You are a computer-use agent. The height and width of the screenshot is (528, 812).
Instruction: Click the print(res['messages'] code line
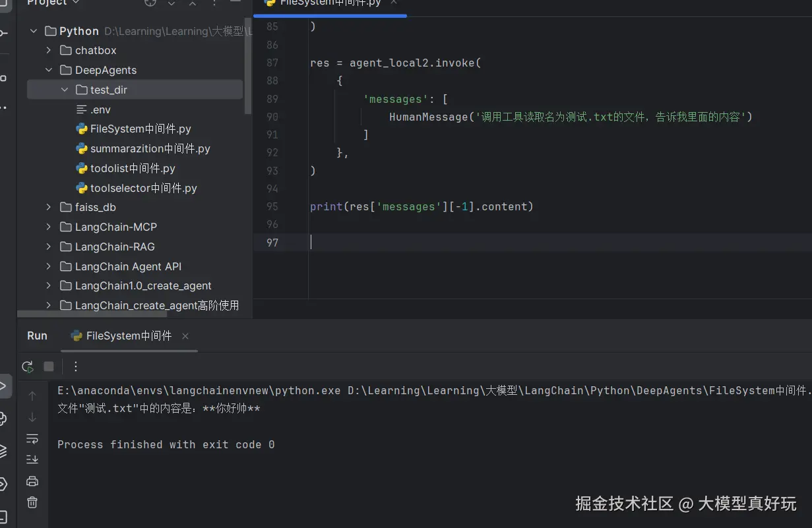point(422,207)
